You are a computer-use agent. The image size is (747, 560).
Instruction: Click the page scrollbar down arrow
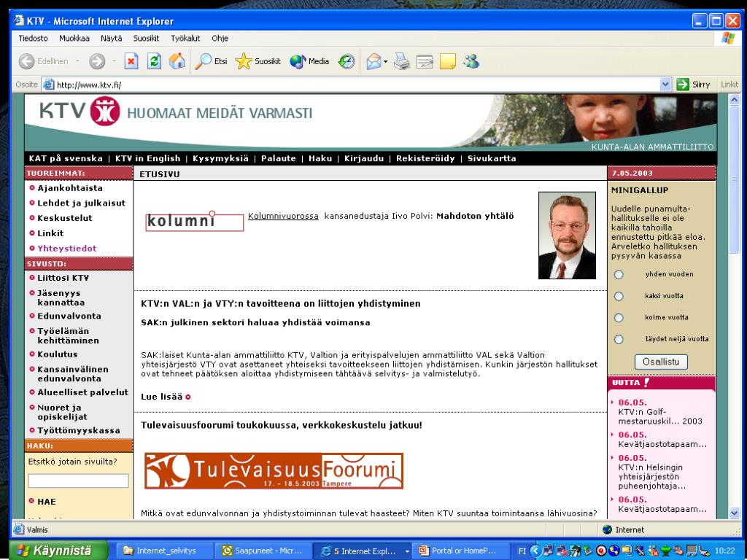(734, 513)
